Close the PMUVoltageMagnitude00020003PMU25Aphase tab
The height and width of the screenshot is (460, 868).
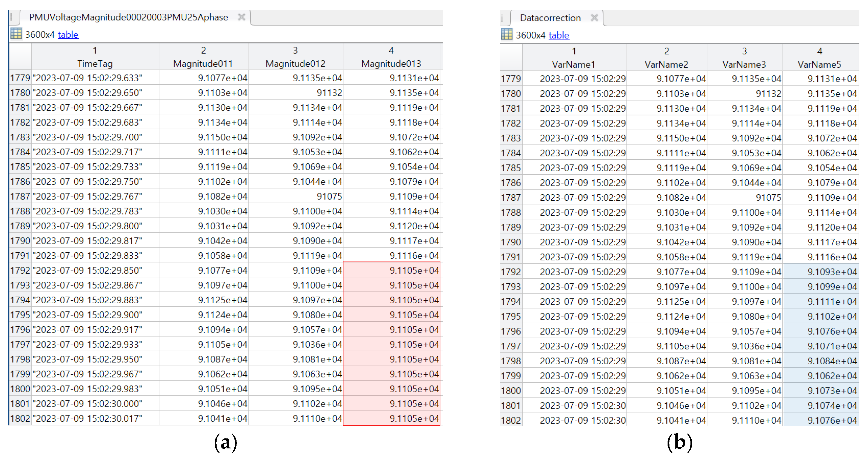(241, 17)
